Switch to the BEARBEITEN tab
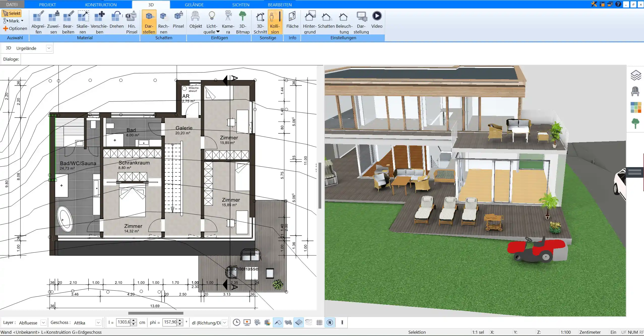The width and height of the screenshot is (644, 336). [x=280, y=5]
